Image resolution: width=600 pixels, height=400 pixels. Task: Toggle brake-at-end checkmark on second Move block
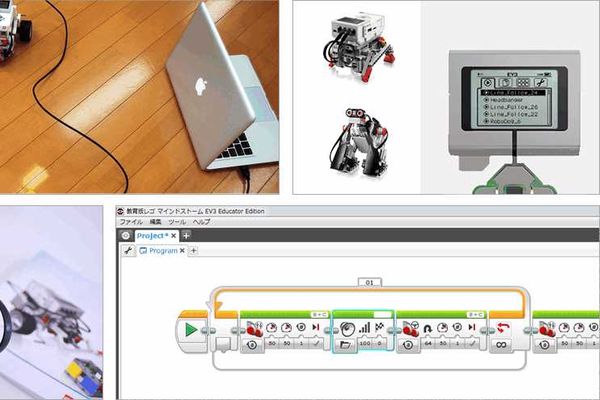pos(472,343)
